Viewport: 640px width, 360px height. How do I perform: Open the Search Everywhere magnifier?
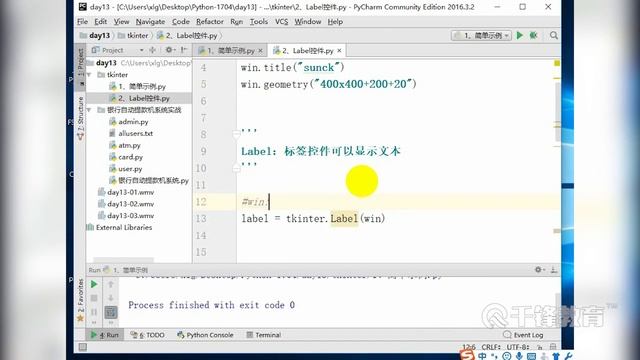[553, 36]
